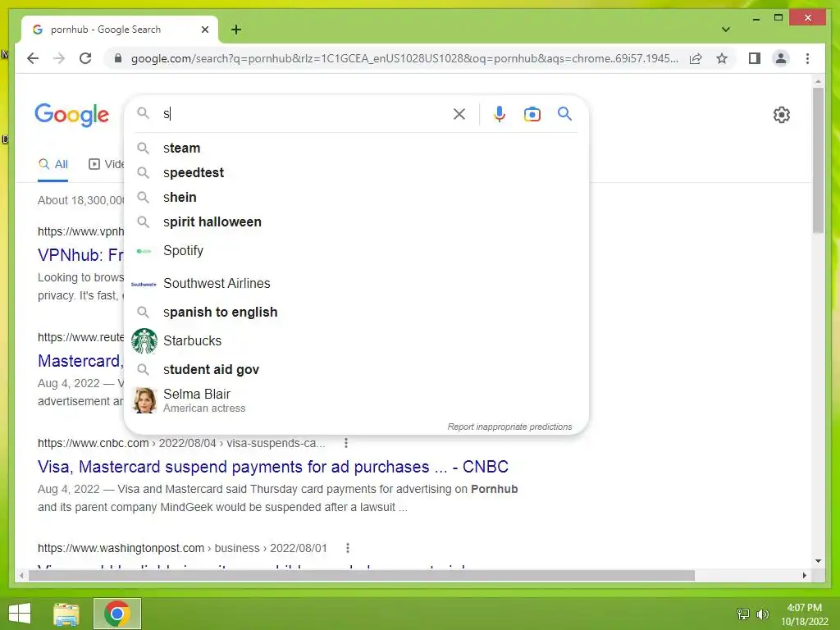
Task: Choose the 'student aid gov' suggestion
Action: pos(356,370)
